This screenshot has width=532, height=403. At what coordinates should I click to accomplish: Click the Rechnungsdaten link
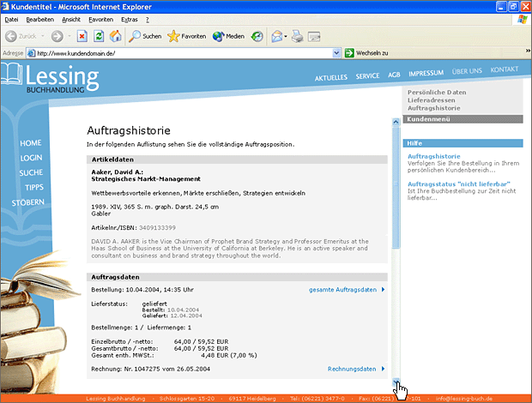[x=352, y=369]
